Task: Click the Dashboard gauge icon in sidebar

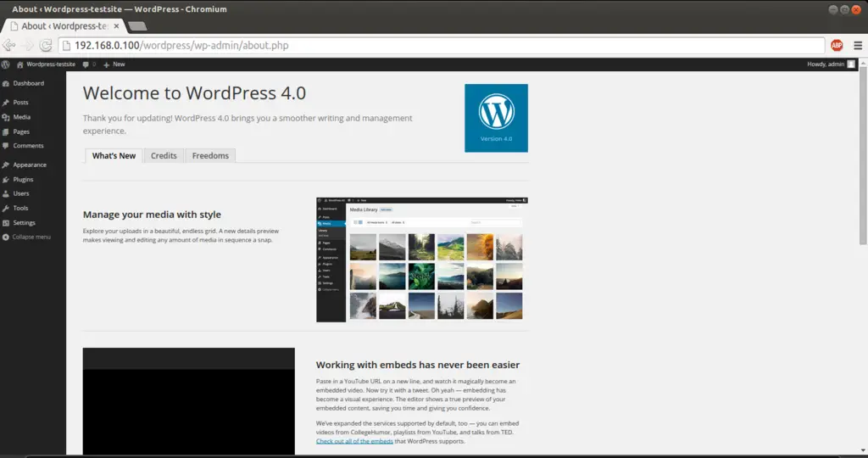Action: tap(6, 84)
